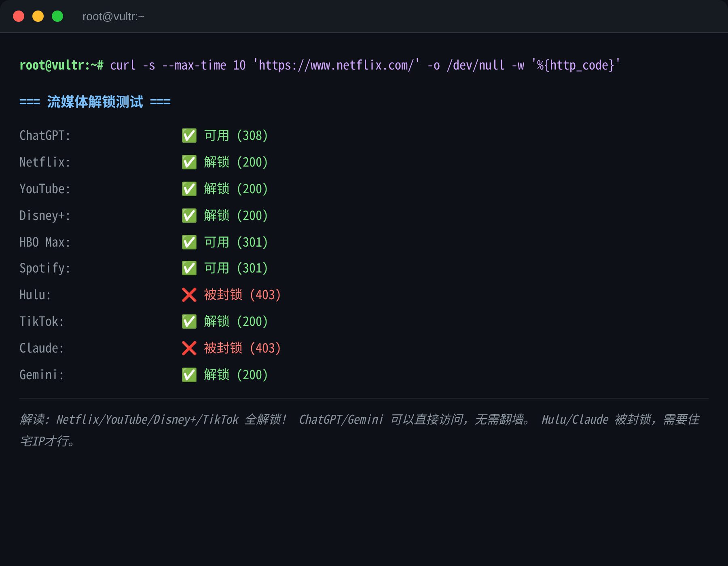728x566 pixels.
Task: Click the Gemini: service label
Action: 42,375
